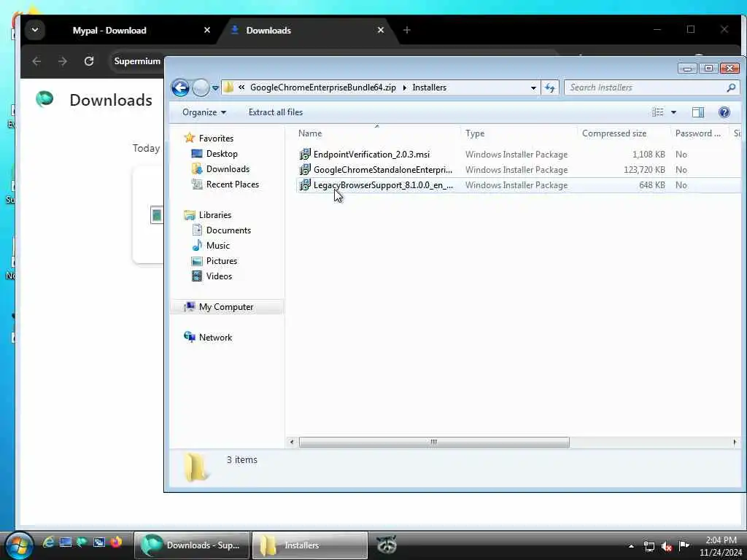747x560 pixels.
Task: Open the browser tab search dropdown
Action: (35, 29)
